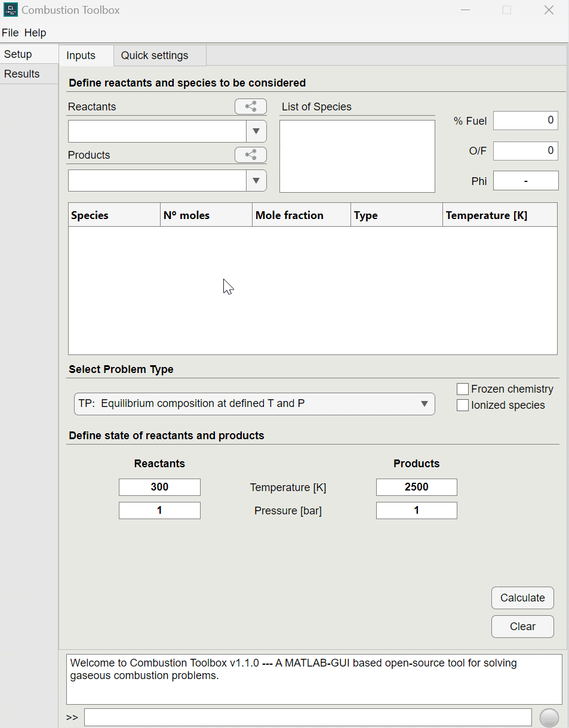Click the Combustion Toolbox title bar icon

pos(10,10)
